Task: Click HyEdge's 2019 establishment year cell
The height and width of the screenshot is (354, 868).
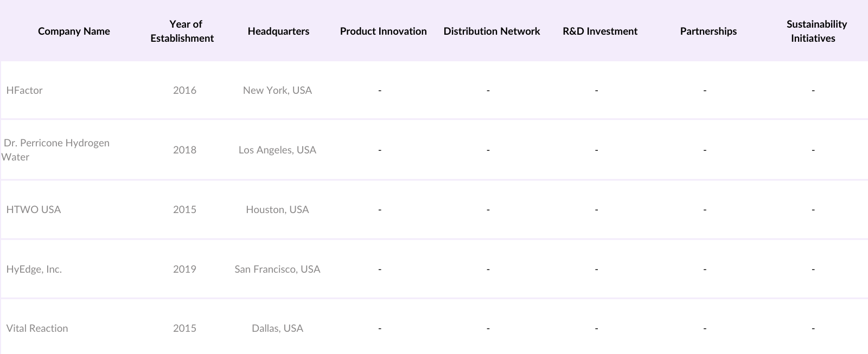Action: pos(184,269)
